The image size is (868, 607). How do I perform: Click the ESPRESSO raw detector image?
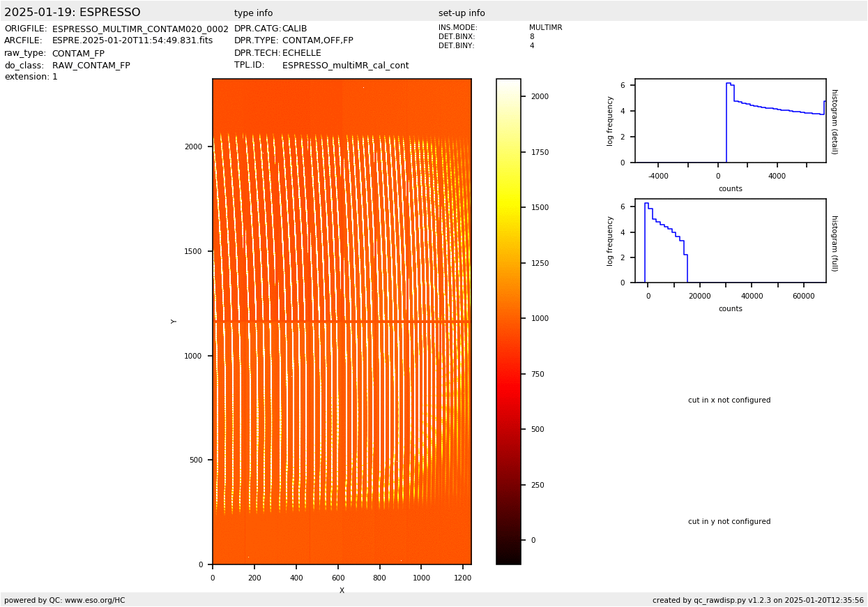[x=342, y=322]
